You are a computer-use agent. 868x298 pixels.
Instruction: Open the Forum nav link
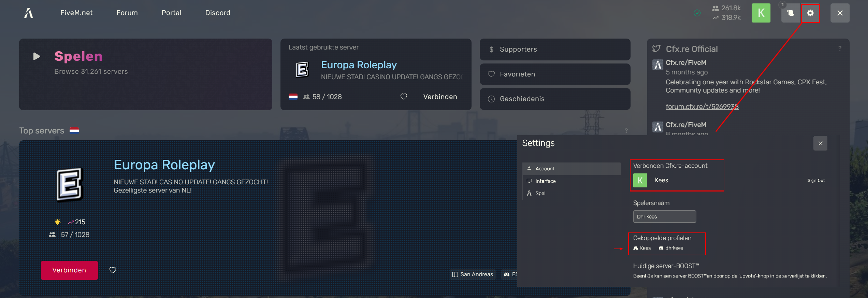[x=127, y=13]
